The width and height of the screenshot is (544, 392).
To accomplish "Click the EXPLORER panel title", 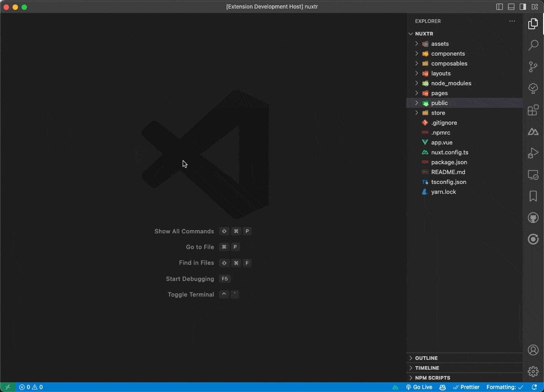I will point(427,21).
